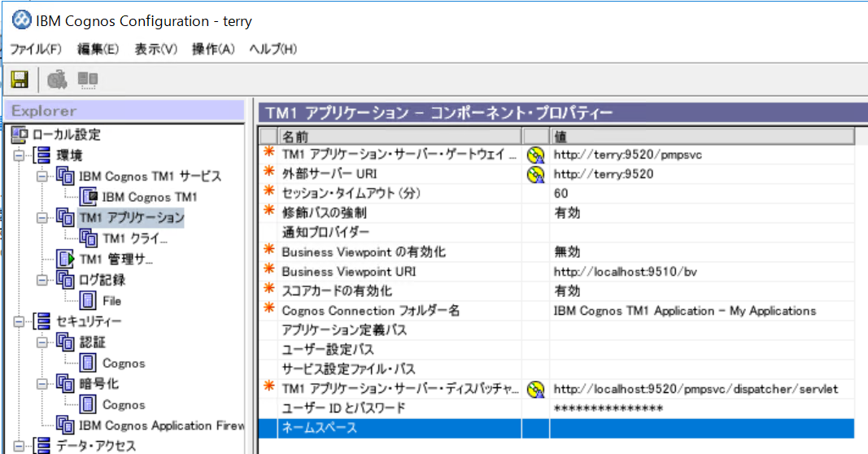Click the スコアカードの有効化 value 有効

click(567, 291)
